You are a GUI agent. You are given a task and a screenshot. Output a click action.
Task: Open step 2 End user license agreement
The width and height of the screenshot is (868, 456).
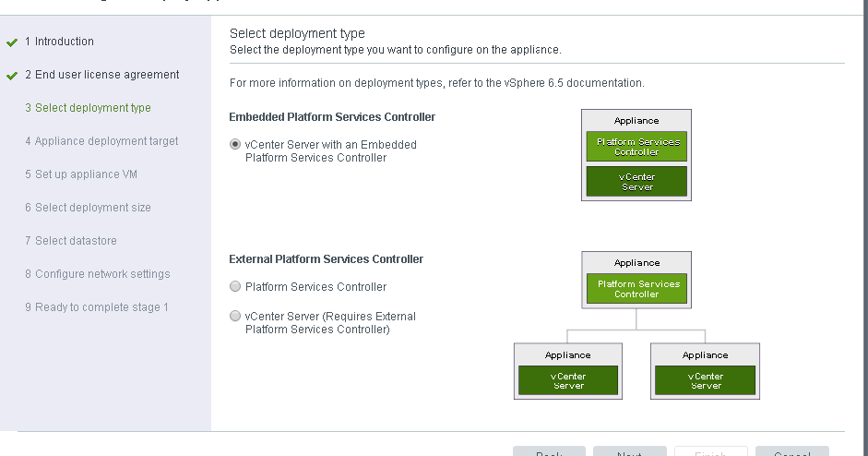[x=101, y=75]
